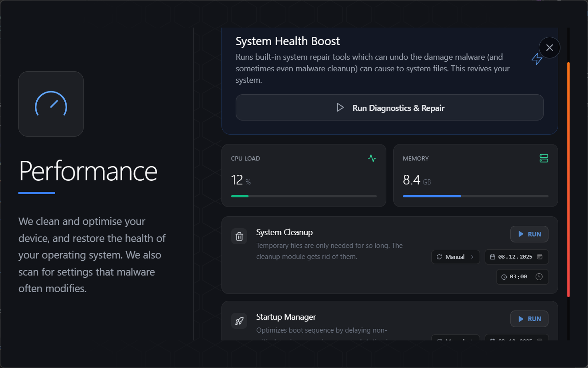
Task: Click the orange vertical scrollbar thumb
Action: pyautogui.click(x=568, y=179)
